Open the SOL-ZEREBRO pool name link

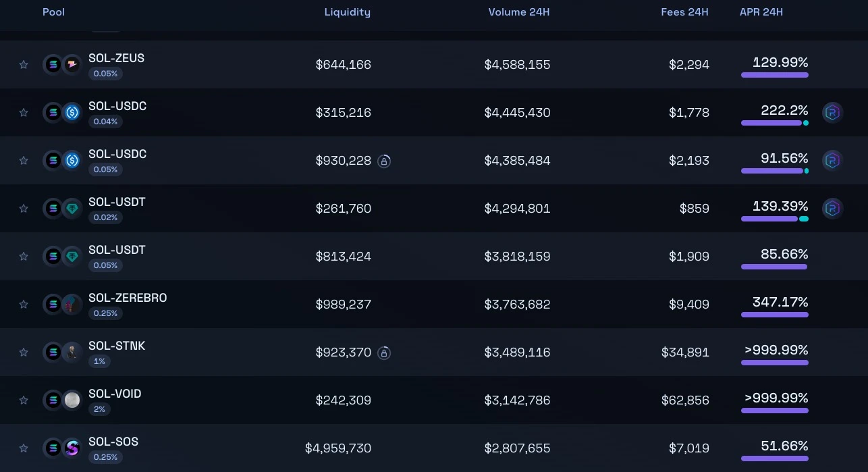[128, 298]
